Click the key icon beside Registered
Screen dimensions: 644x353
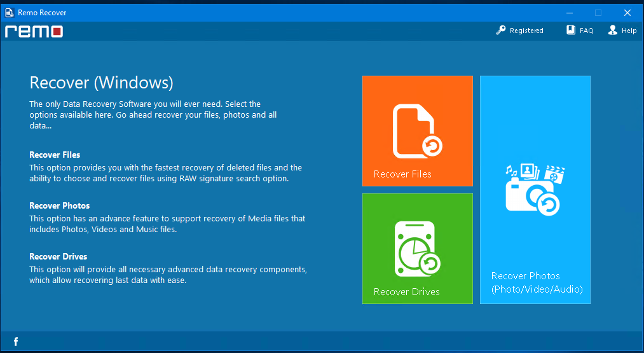[x=501, y=30]
